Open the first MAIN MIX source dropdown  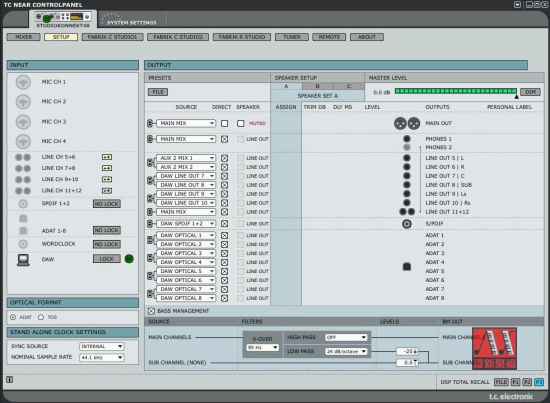tap(186, 123)
